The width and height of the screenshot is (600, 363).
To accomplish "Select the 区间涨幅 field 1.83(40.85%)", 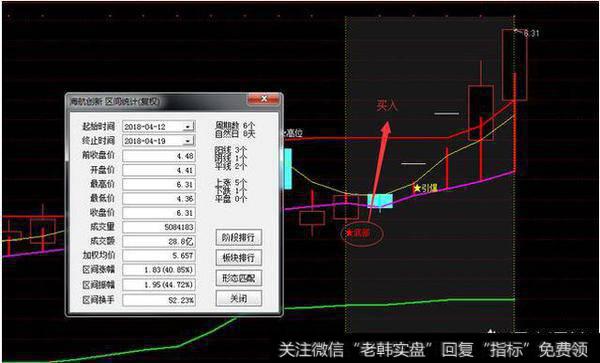I will point(159,270).
